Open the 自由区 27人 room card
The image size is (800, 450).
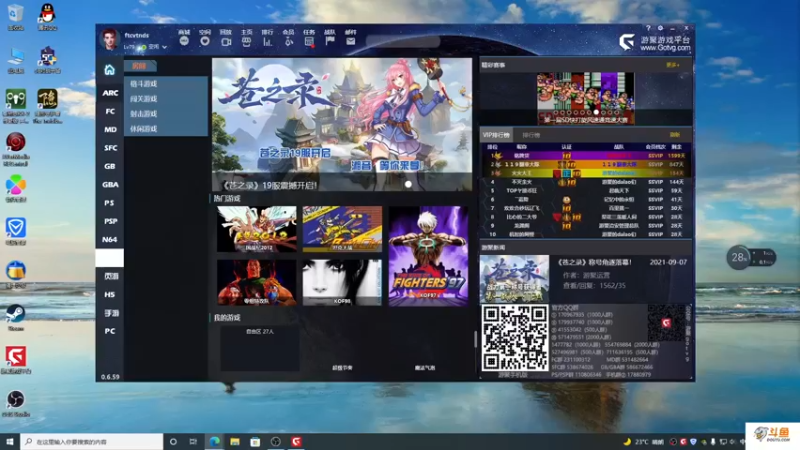pyautogui.click(x=260, y=349)
